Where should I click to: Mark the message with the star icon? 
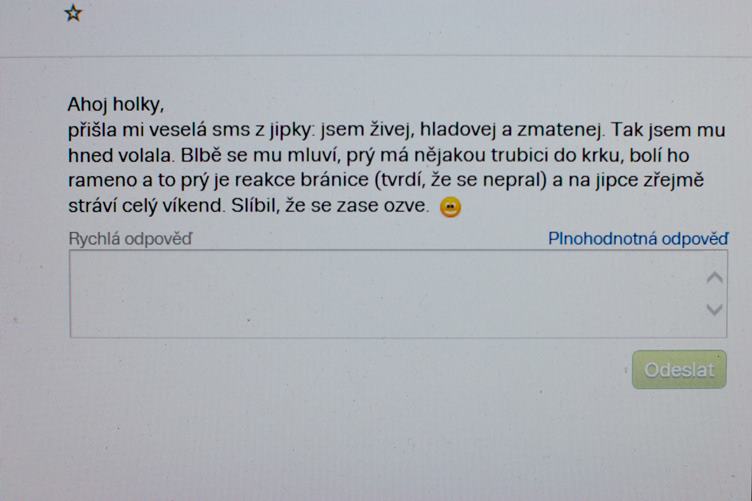click(x=73, y=13)
